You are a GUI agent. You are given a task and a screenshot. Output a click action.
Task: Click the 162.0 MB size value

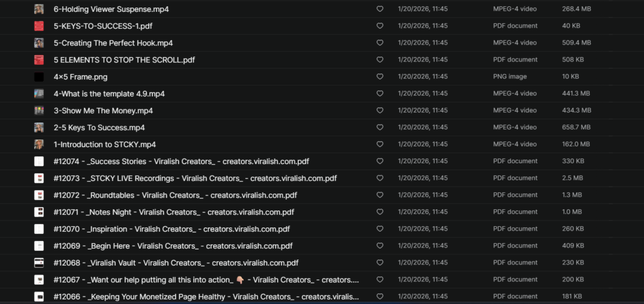click(x=576, y=144)
